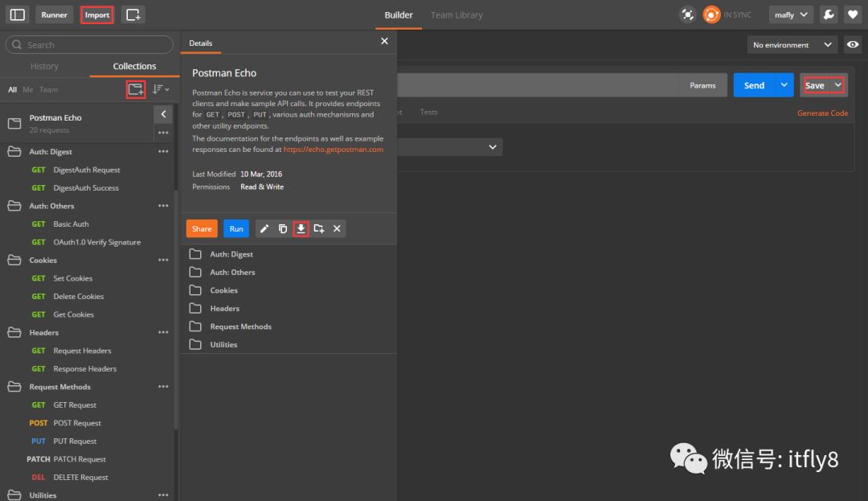The height and width of the screenshot is (501, 868).
Task: Click the add folder icon
Action: [319, 228]
